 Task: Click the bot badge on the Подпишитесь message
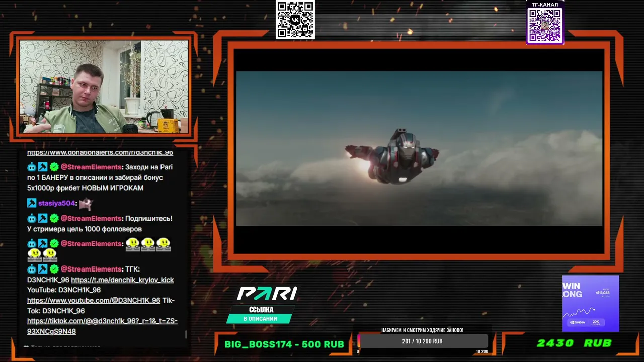[32, 218]
